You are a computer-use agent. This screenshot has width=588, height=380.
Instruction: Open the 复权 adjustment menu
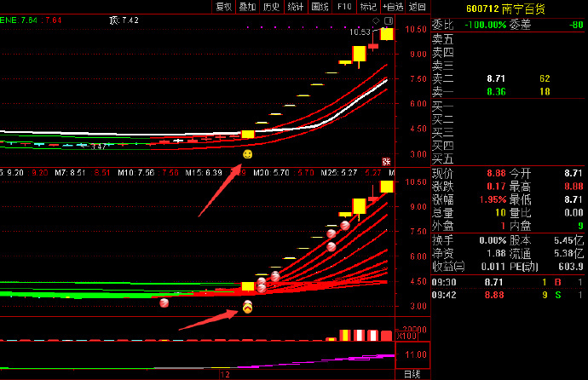(x=224, y=7)
